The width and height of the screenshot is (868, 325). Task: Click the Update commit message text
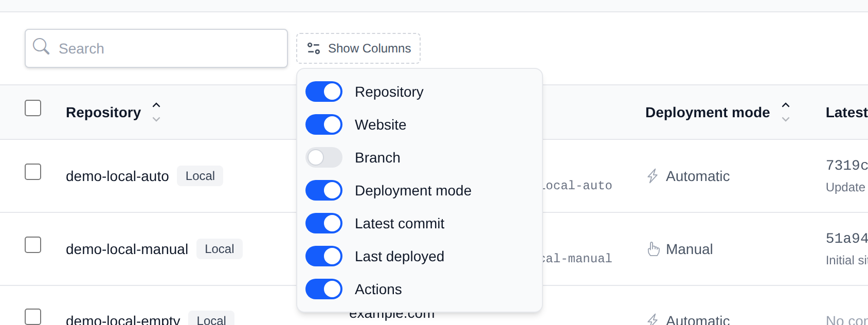tap(845, 187)
